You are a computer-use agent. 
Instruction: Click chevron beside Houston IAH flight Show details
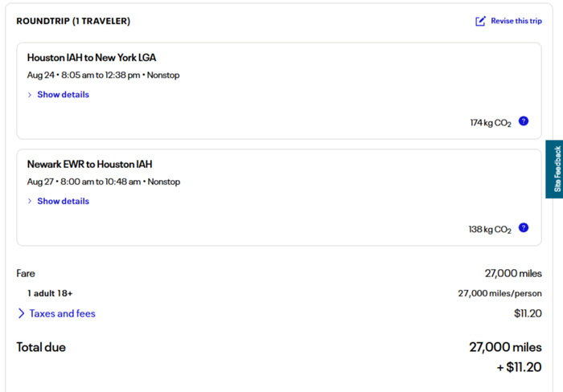tap(30, 95)
